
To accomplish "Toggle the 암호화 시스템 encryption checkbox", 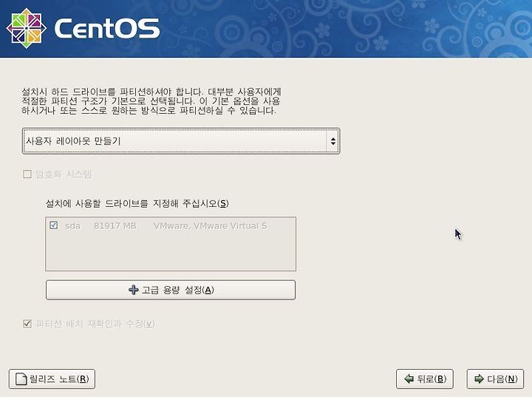I will tap(27, 174).
